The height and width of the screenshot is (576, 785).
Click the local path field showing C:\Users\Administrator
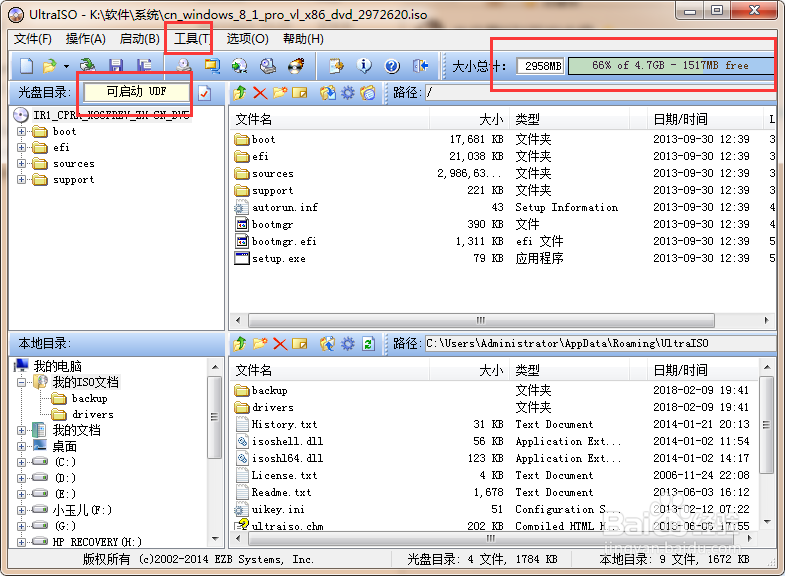pyautogui.click(x=600, y=344)
